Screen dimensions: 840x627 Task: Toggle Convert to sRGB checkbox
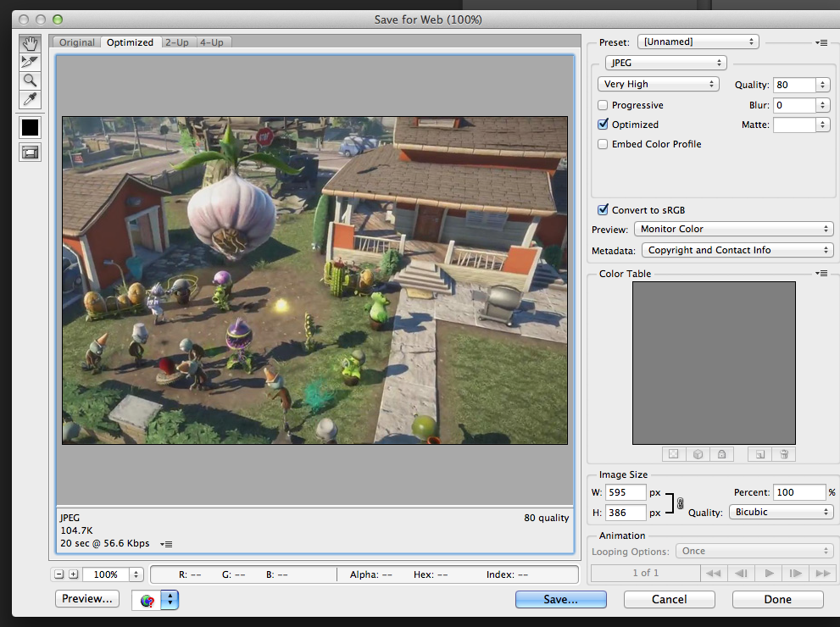tap(603, 210)
